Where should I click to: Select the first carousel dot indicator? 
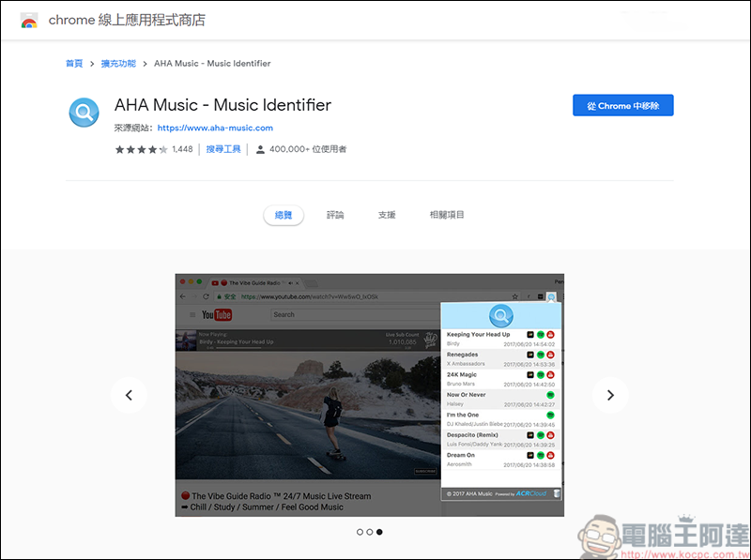360,532
